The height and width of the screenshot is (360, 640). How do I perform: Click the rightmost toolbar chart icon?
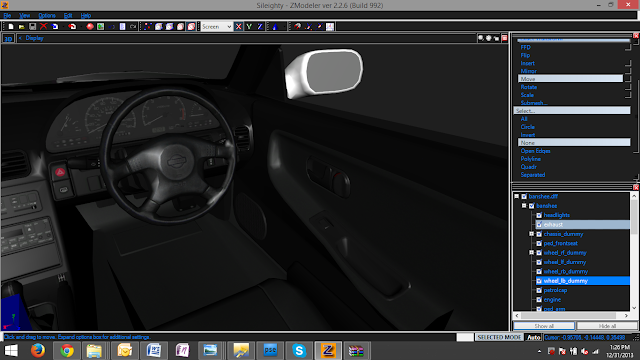(330, 27)
